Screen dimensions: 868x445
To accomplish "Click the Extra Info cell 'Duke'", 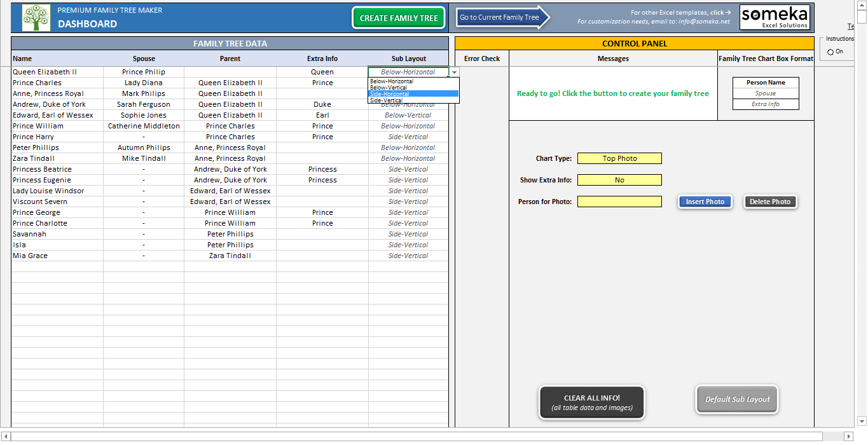I will point(322,104).
